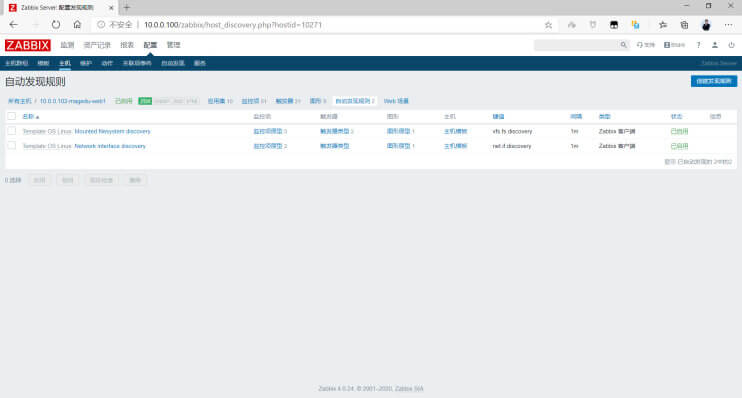Image resolution: width=742 pixels, height=398 pixels.
Task: Go to 动作 actions submenu
Action: [107, 63]
